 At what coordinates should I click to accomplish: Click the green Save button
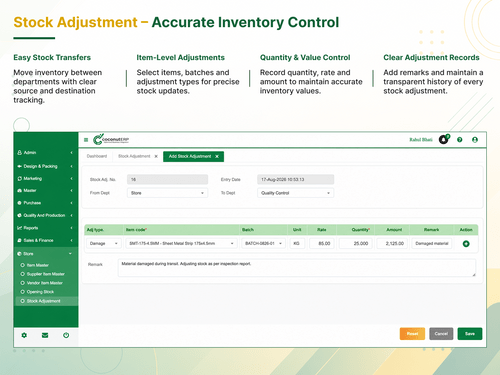(470, 334)
